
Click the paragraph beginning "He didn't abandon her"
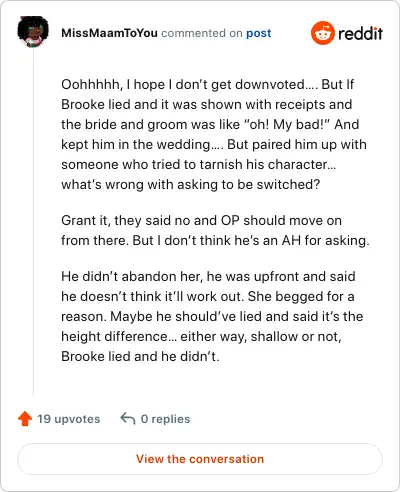tap(212, 316)
